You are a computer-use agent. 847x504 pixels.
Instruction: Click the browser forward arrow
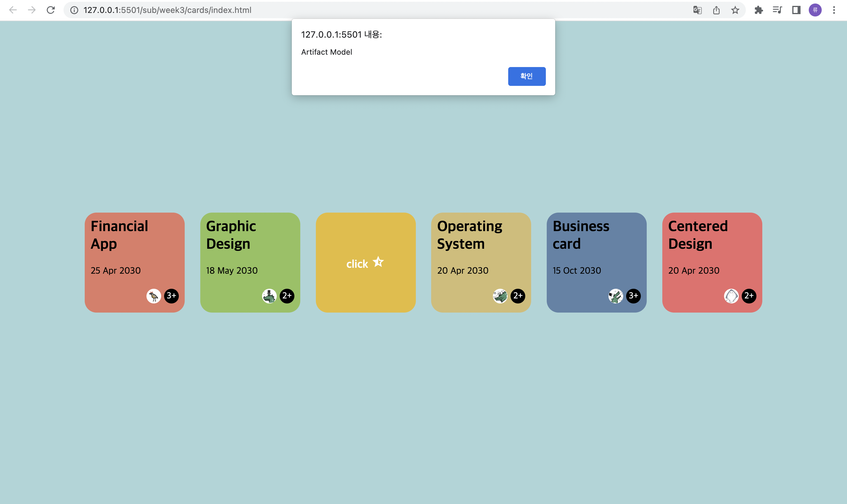point(32,10)
